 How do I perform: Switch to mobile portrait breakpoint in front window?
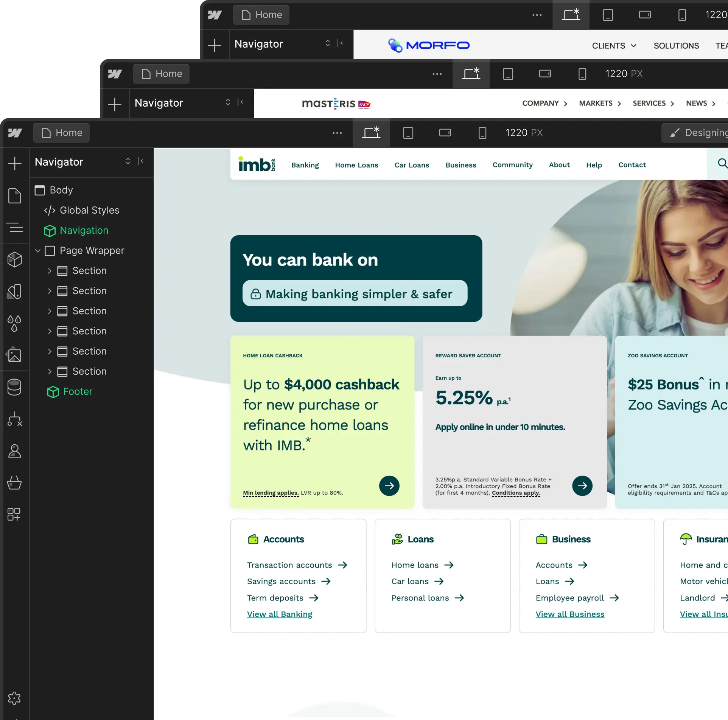click(482, 133)
